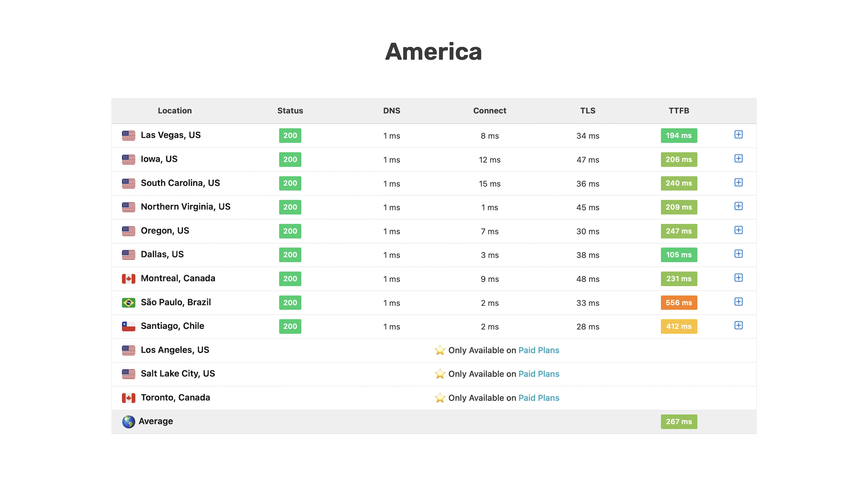Open Paid Plans link for Los Angeles
This screenshot has height=477, width=868.
538,350
